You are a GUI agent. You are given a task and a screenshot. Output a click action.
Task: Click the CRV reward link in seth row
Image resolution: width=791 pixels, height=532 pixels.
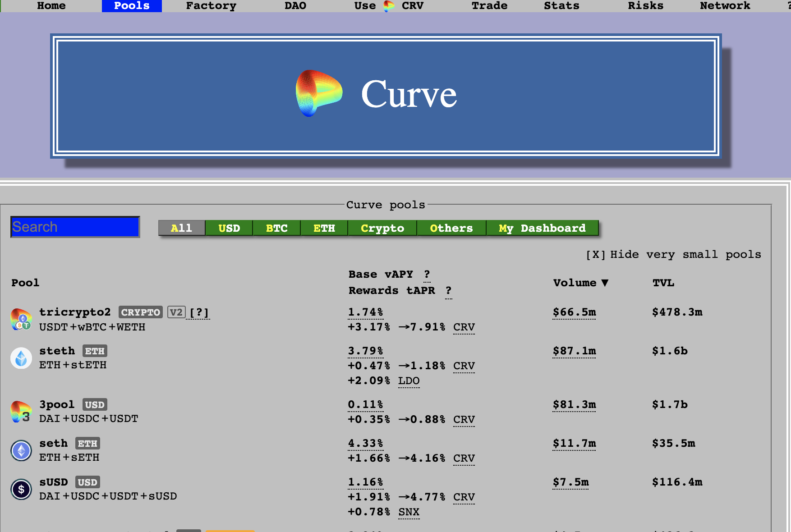464,458
